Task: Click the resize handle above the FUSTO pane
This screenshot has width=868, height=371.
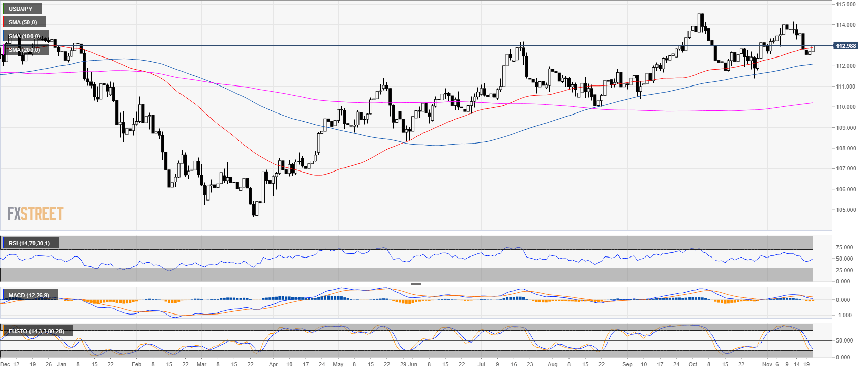Action: point(415,321)
